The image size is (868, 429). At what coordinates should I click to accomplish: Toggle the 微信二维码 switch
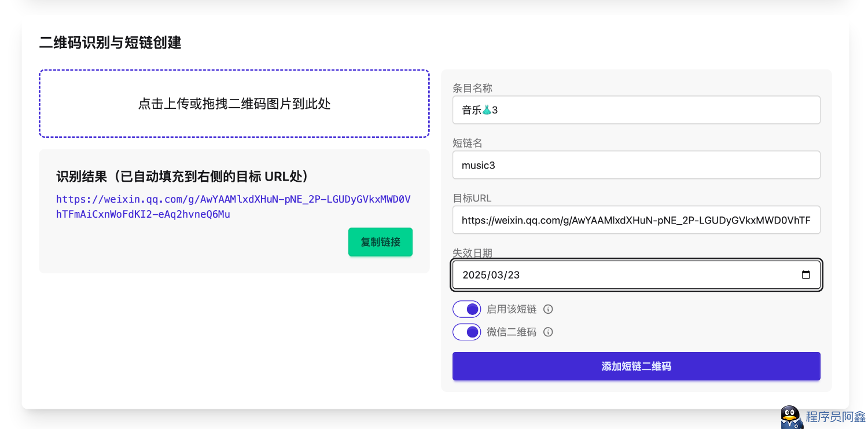pyautogui.click(x=466, y=332)
